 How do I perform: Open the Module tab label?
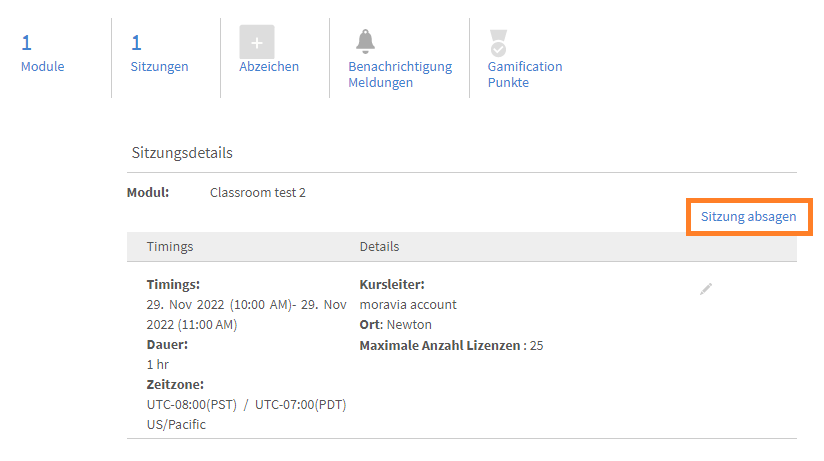tap(42, 67)
